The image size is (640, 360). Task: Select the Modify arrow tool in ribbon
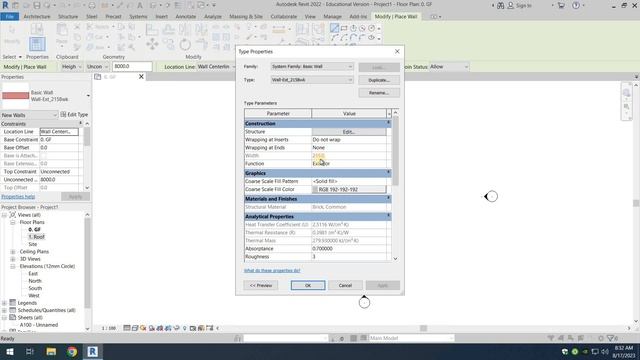point(11,30)
